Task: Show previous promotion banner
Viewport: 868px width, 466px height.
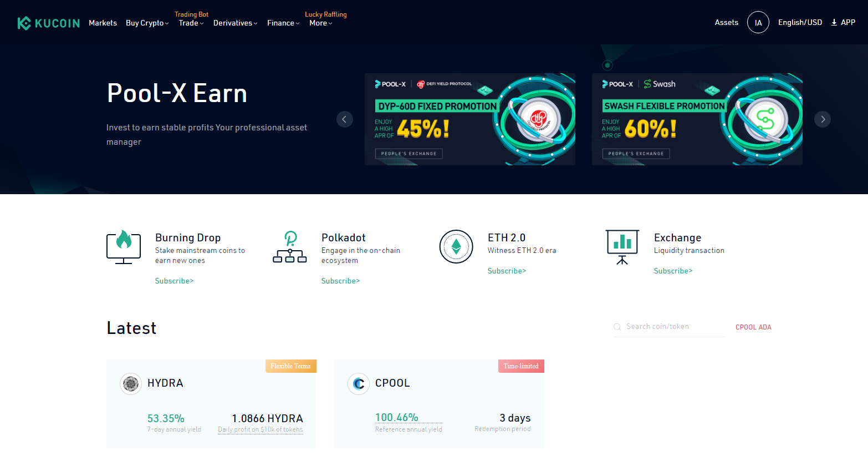Action: pos(344,119)
